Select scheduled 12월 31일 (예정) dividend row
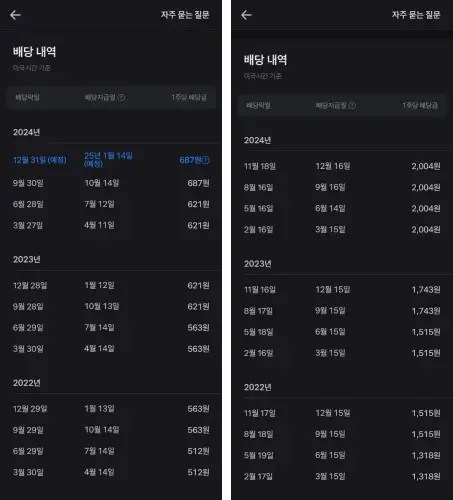 [111, 160]
